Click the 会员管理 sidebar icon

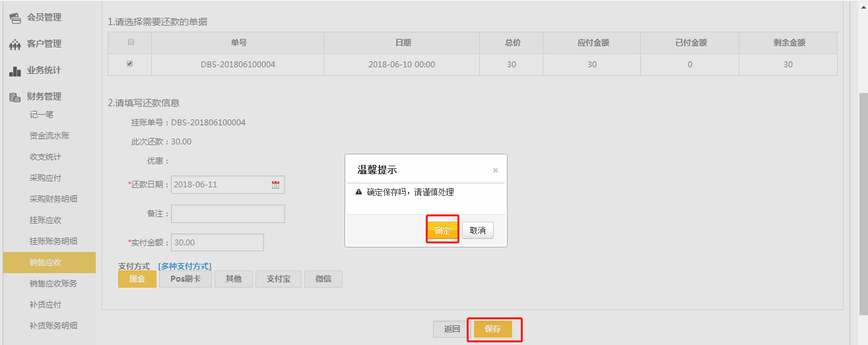coord(15,17)
